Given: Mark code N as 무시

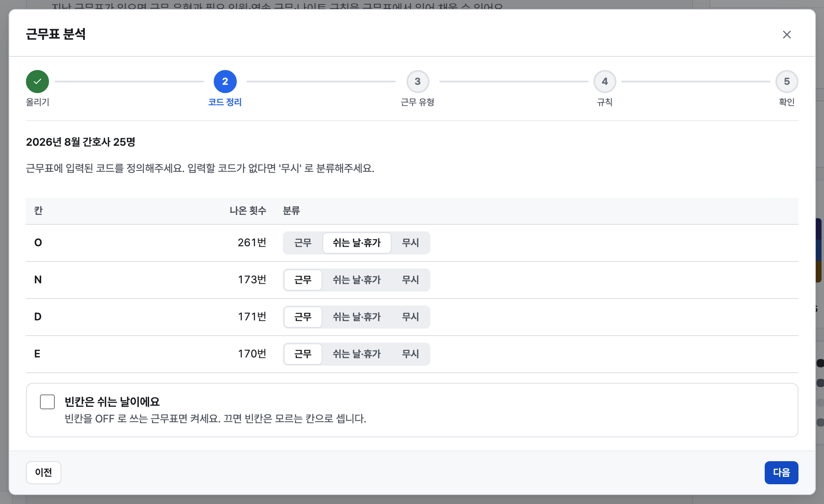Looking at the screenshot, I should [410, 280].
